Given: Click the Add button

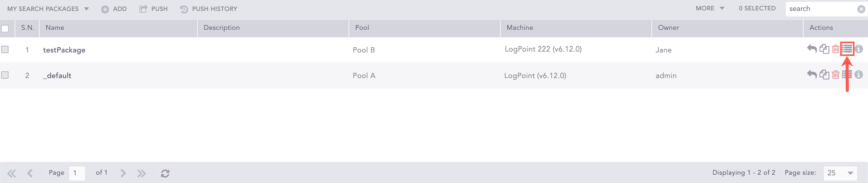Looking at the screenshot, I should click(114, 9).
